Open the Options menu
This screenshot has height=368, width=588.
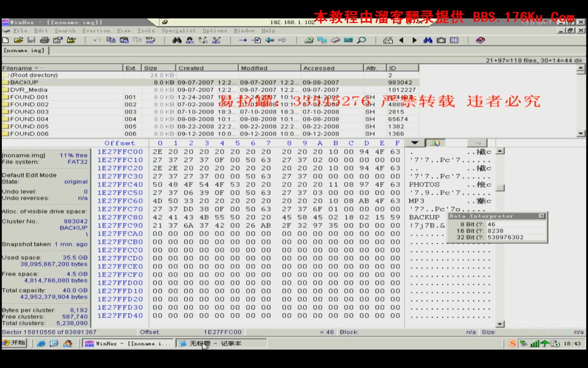(215, 31)
